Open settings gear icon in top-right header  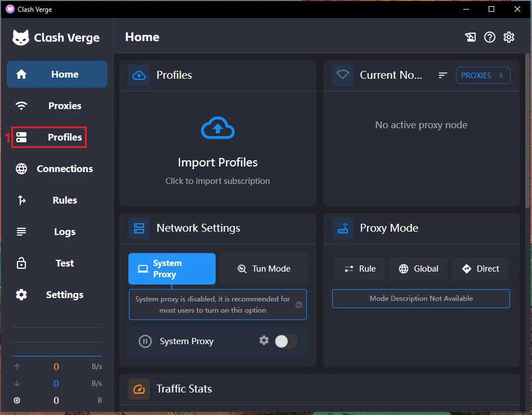coord(509,37)
